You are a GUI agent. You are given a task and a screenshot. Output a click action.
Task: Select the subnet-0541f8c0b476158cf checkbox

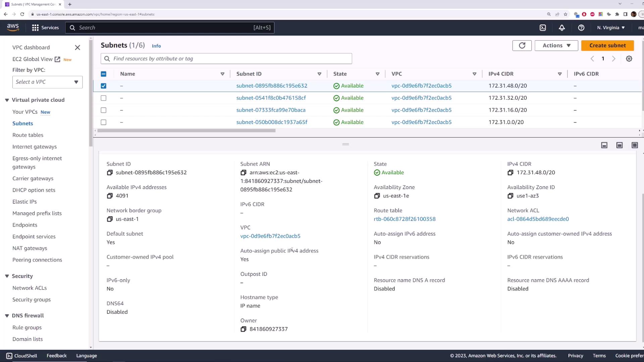tap(104, 98)
